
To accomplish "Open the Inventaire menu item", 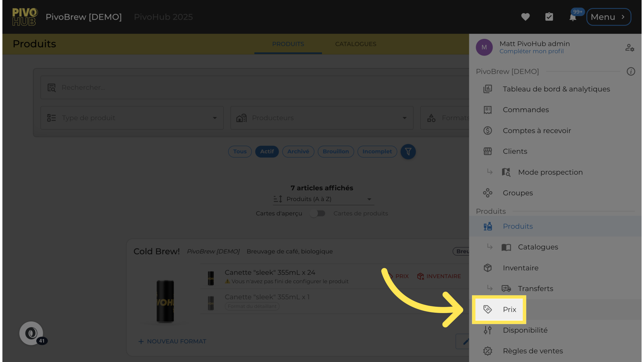I will [x=555, y=268].
